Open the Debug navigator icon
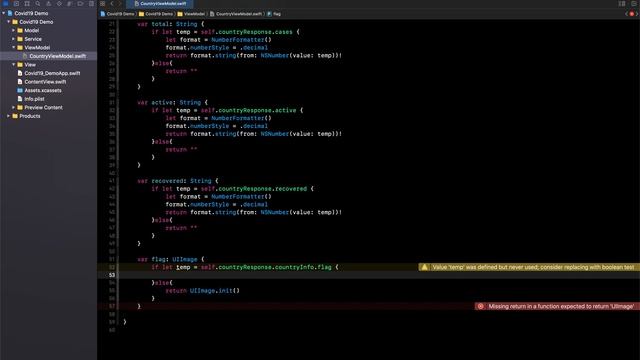The image size is (640, 360). click(x=70, y=3)
